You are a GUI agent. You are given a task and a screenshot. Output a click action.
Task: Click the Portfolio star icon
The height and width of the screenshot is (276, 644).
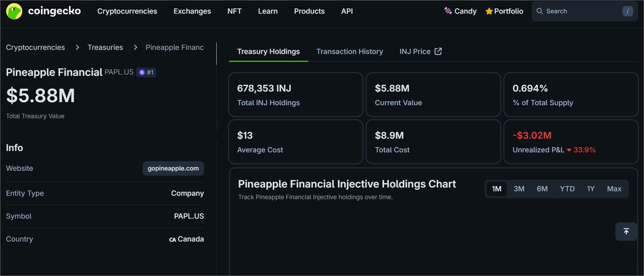click(489, 11)
